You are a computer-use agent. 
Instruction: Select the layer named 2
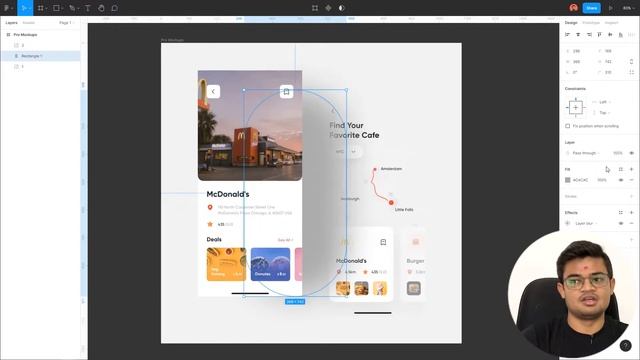[22, 45]
